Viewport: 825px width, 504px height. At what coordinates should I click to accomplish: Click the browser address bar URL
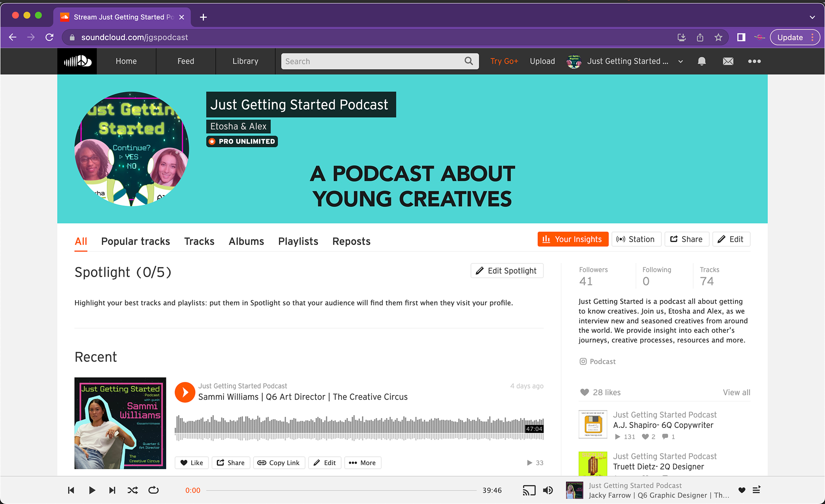pyautogui.click(x=134, y=37)
